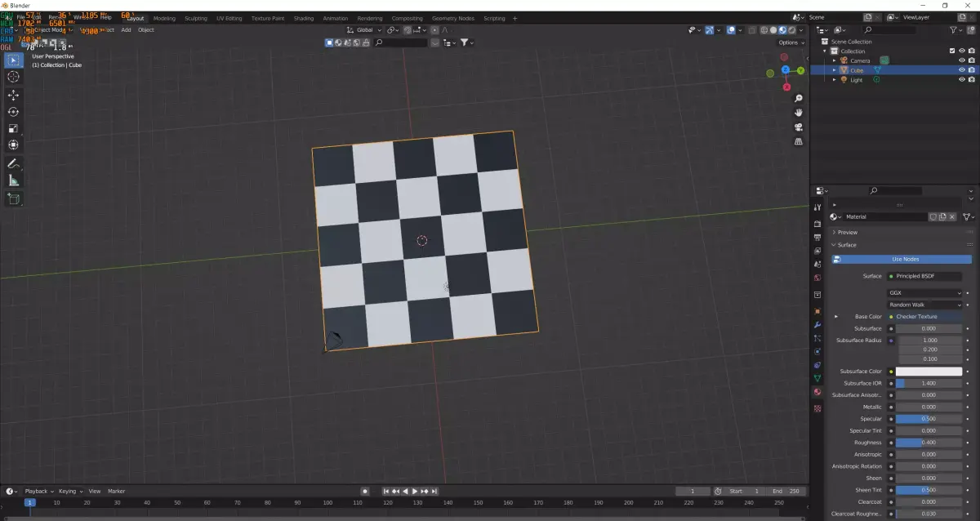The height and width of the screenshot is (521, 980).
Task: Click the viewport zoom magnifier icon
Action: pos(799,98)
